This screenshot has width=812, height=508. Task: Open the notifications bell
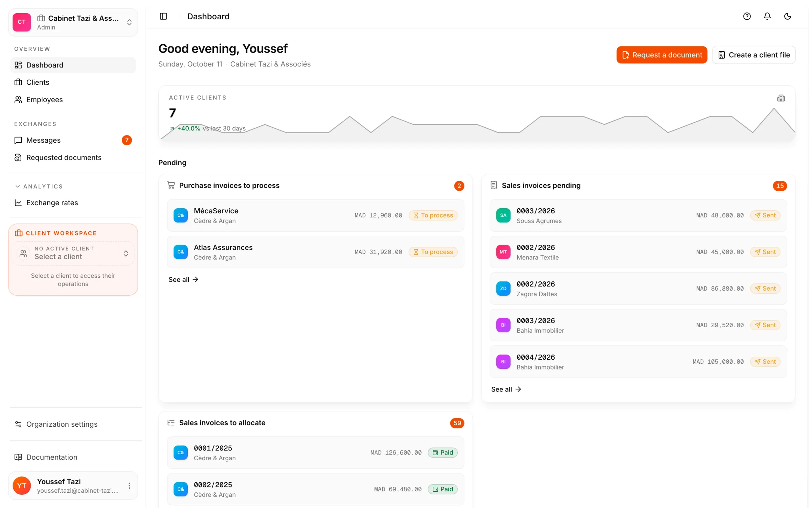click(767, 16)
